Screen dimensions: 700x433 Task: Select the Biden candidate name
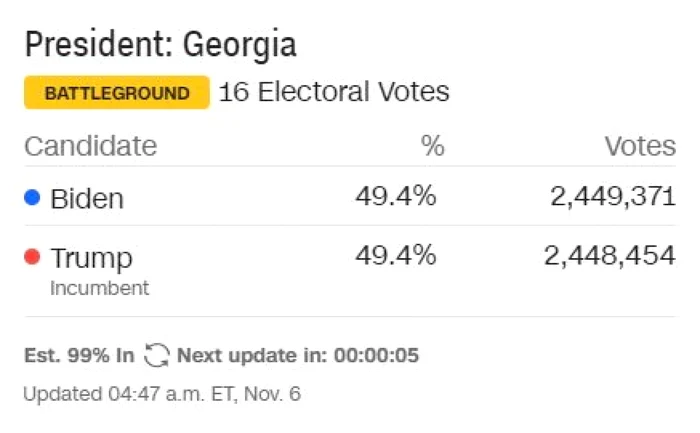87,198
